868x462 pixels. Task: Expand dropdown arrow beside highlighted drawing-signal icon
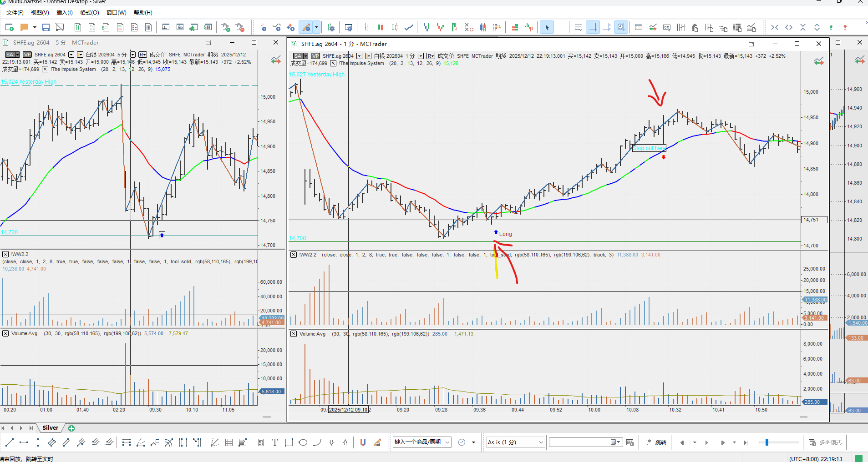coord(316,28)
